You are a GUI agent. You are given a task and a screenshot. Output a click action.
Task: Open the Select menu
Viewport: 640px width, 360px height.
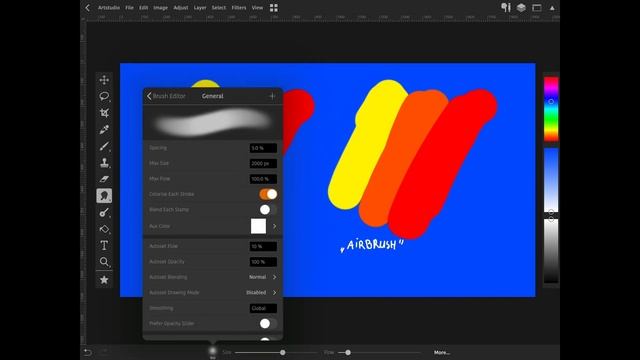pos(218,8)
